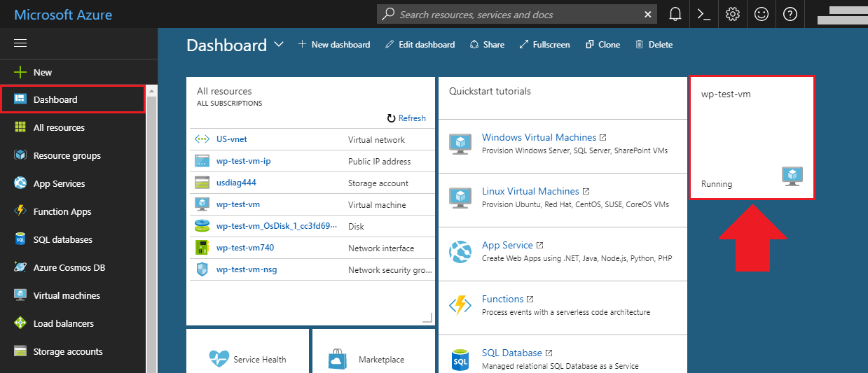Open the wp-test-vm Running tile

(x=752, y=137)
